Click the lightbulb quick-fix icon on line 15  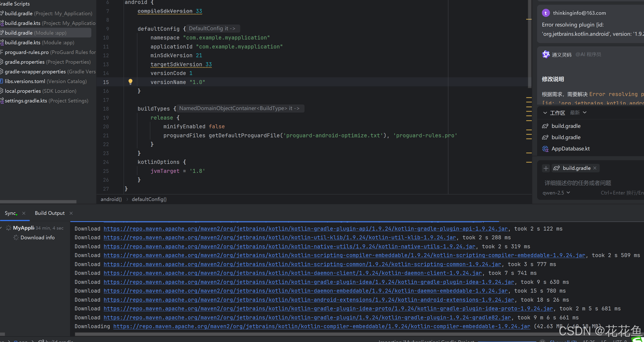[130, 82]
